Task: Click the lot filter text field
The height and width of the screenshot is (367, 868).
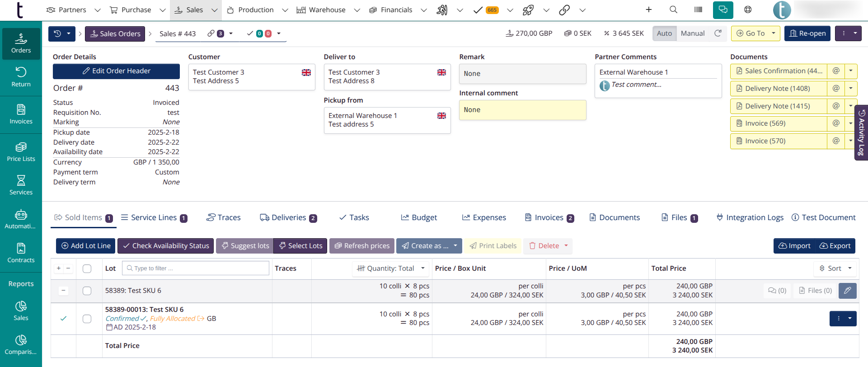Action: pyautogui.click(x=196, y=268)
